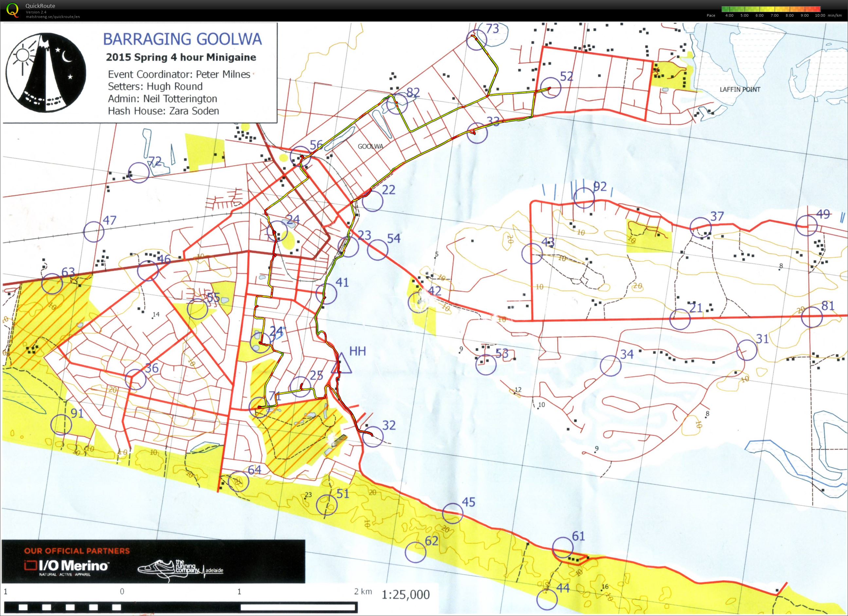Viewport: 848px width, 616px height.
Task: Open the matstroeng.se/quickroute/en link
Action: (52, 16)
